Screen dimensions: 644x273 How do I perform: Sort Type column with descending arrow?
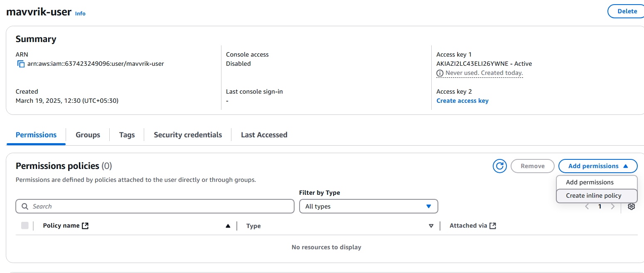(x=431, y=226)
